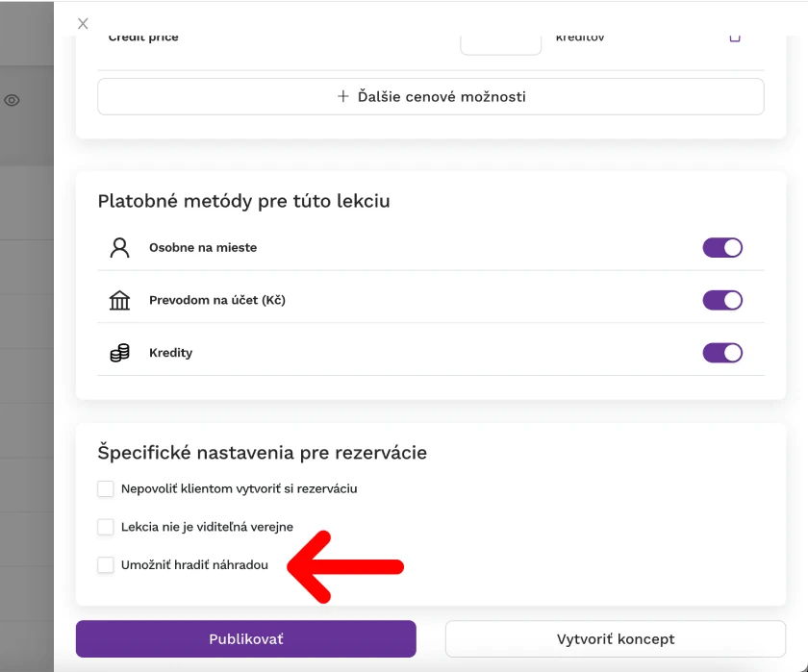808x672 pixels.
Task: Close the lesson dialog with the X icon
Action: (83, 23)
